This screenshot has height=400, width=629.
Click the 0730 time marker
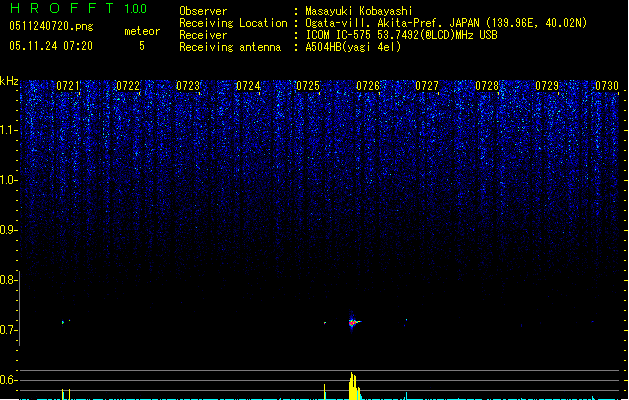point(607,85)
